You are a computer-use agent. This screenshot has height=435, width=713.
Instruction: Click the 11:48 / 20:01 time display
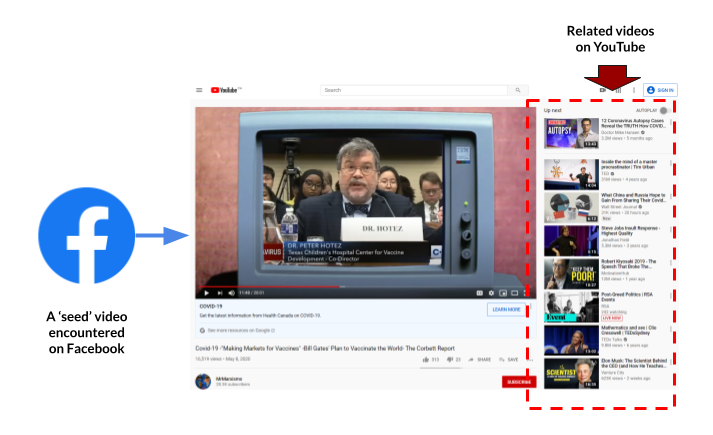[251, 293]
